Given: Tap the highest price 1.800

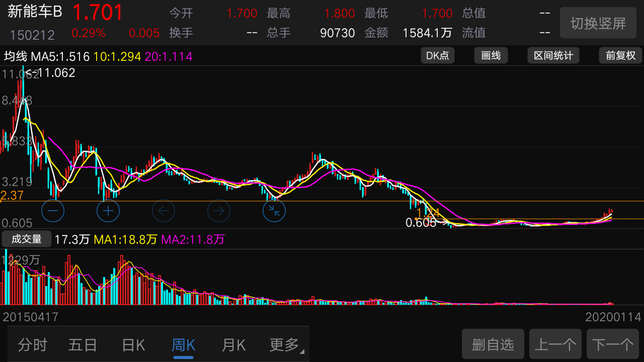Looking at the screenshot, I should coord(340,14).
